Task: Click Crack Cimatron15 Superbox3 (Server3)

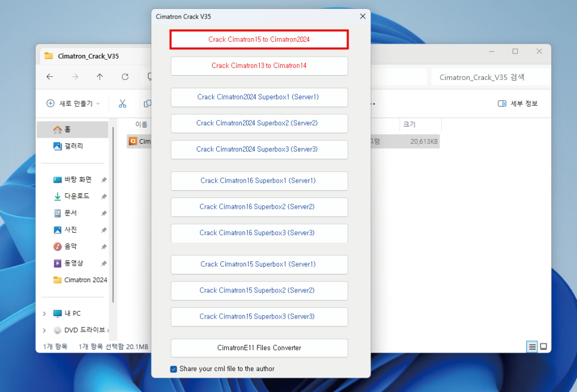Action: (x=259, y=317)
